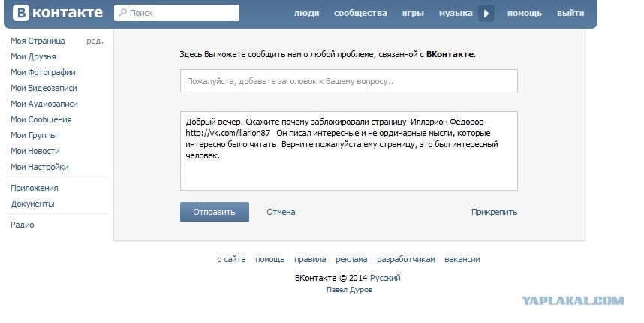644x323 pixels.
Task: Click помощь in the top bar
Action: [x=525, y=14]
